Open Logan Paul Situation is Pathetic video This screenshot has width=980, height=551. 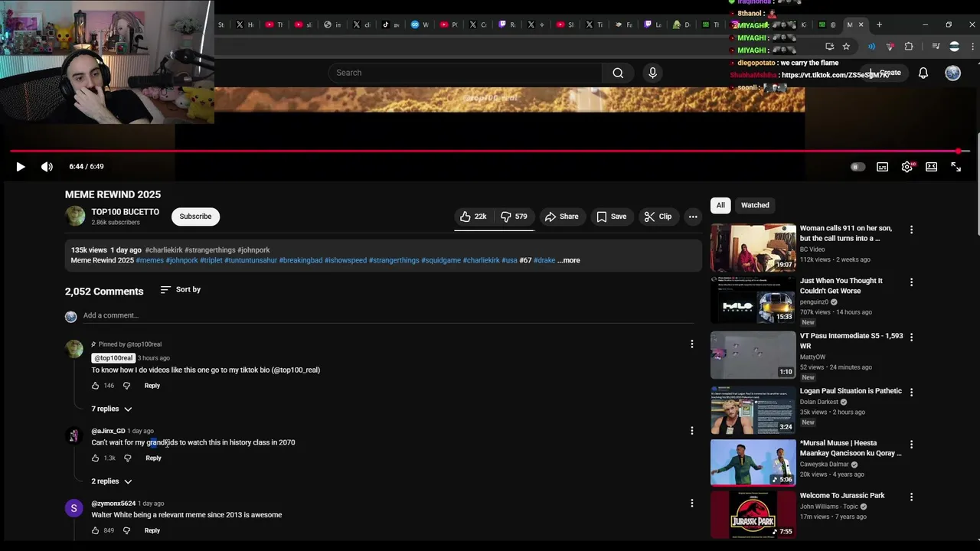[851, 391]
